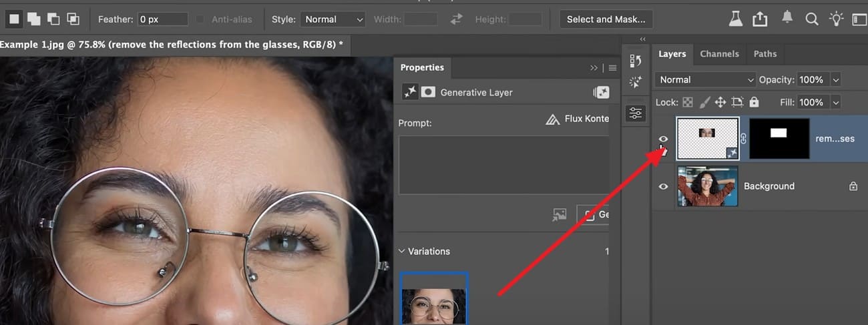Click the Background layer name

769,186
